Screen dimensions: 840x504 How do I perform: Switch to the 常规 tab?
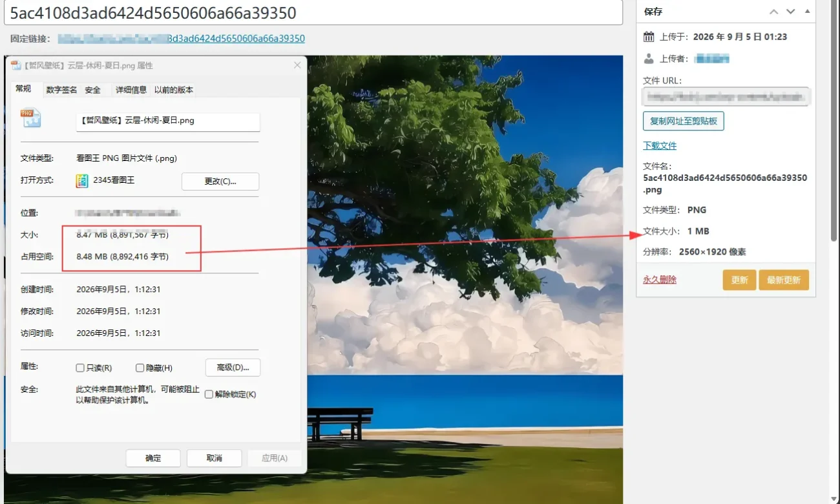pyautogui.click(x=23, y=89)
